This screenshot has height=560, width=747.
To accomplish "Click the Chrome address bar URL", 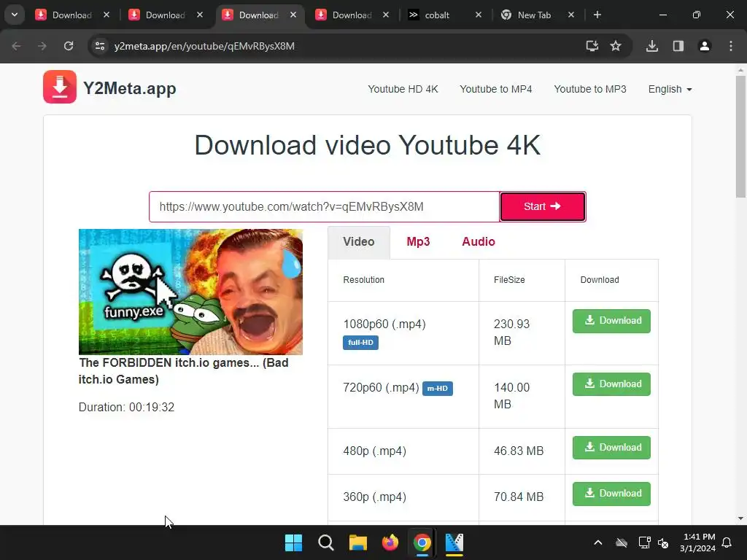I will pos(204,46).
